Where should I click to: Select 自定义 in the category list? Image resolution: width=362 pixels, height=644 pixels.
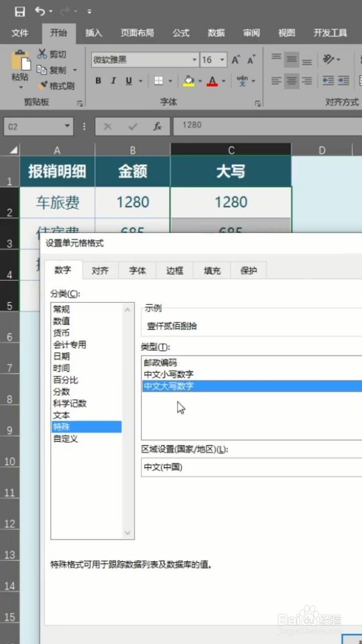click(86, 439)
